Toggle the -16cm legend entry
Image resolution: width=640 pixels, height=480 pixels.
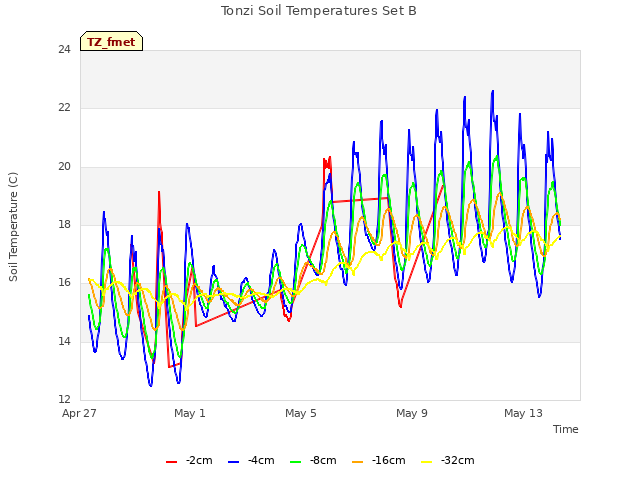tap(378, 461)
